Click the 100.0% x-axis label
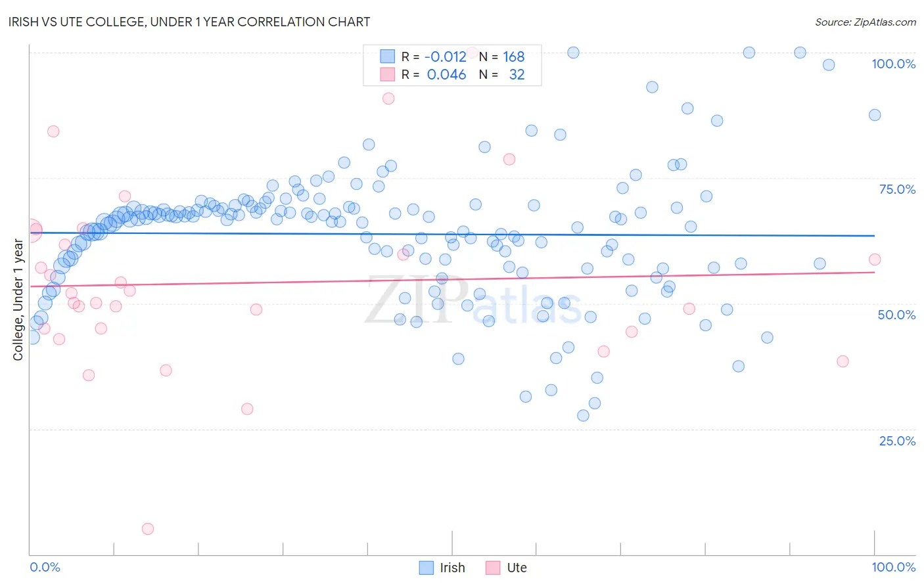This screenshot has height=586, width=924. 894,567
